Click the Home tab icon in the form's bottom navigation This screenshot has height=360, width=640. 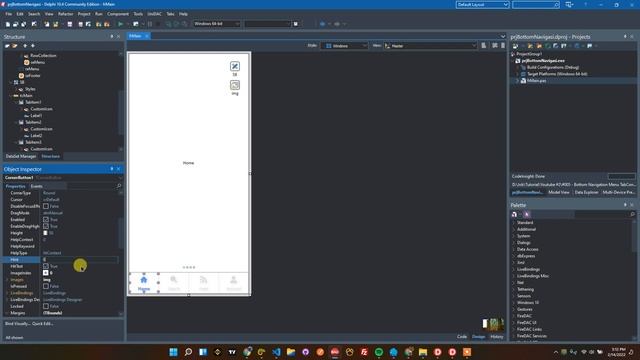(x=144, y=280)
